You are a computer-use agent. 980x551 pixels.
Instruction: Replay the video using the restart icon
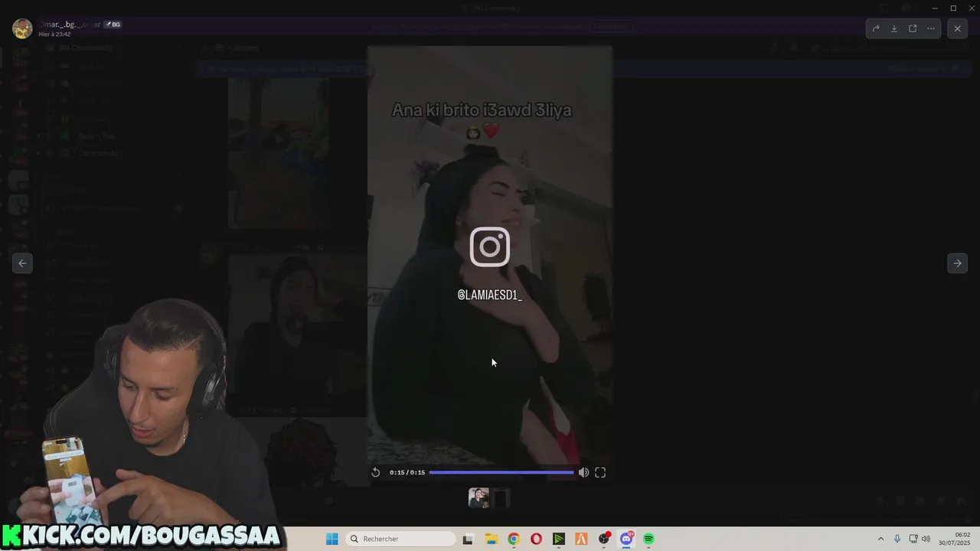pyautogui.click(x=376, y=472)
